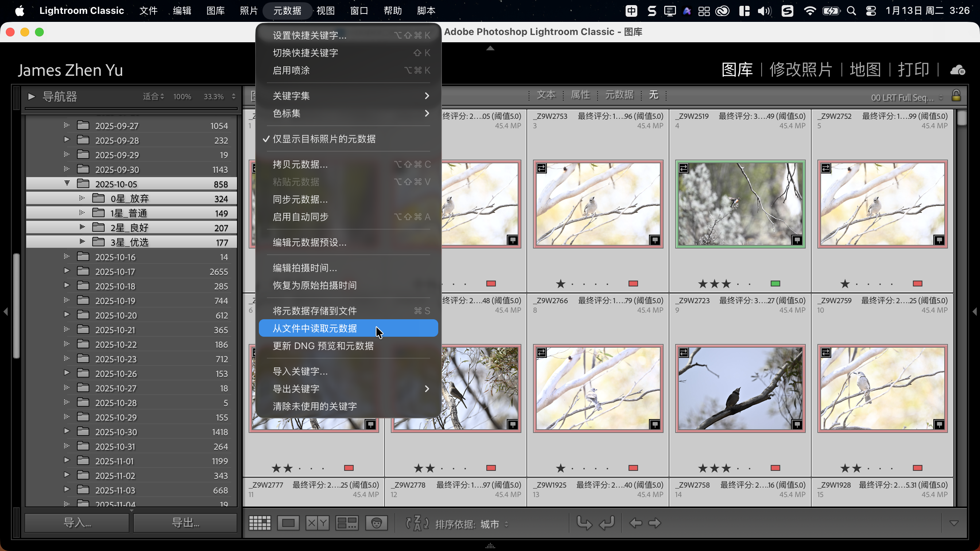Activate the Survey view icon
980x551 pixels.
346,523
